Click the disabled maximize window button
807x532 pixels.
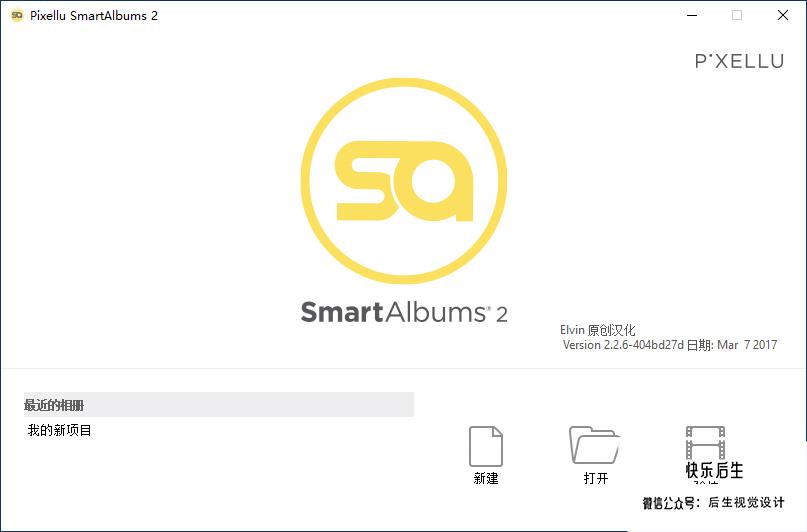click(737, 15)
